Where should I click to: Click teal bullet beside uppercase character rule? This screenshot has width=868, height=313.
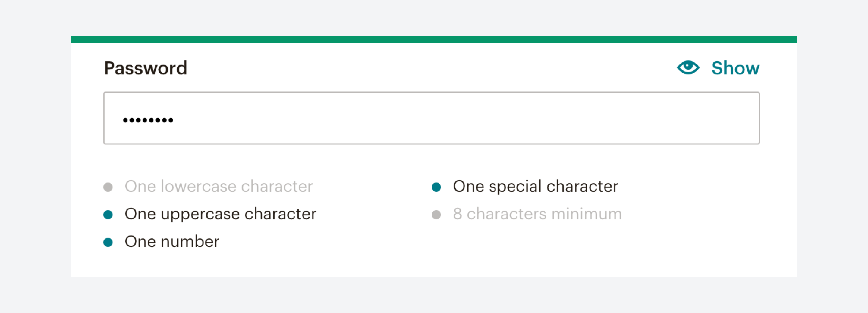click(108, 215)
